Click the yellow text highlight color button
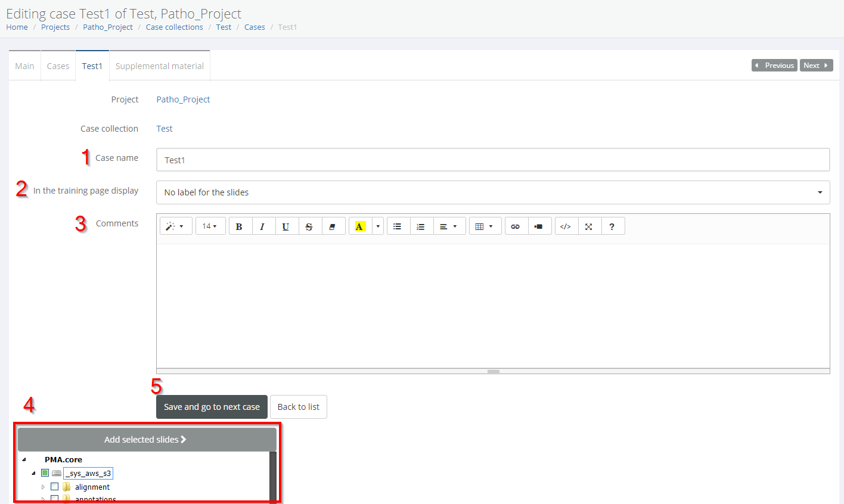 (359, 226)
